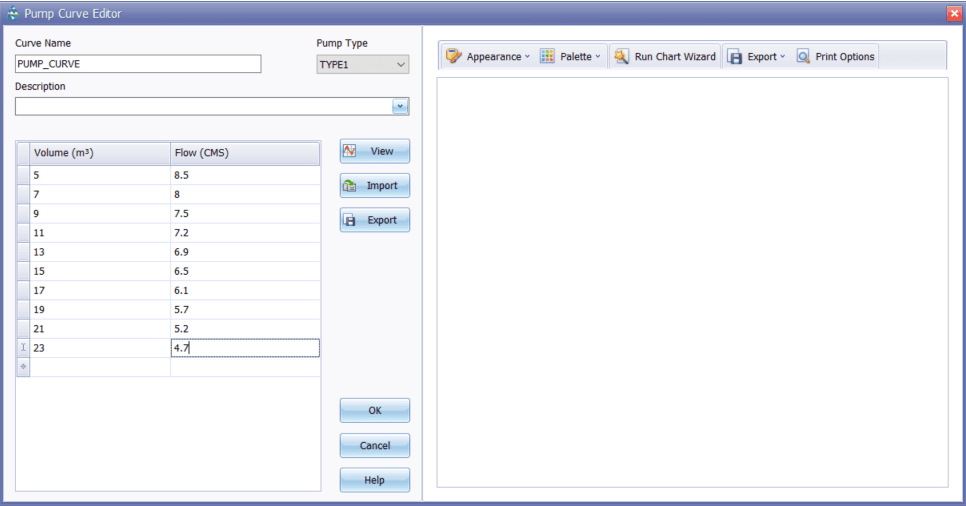Click Flow cell with value 6.1
The width and height of the screenshot is (966, 506).
[245, 290]
